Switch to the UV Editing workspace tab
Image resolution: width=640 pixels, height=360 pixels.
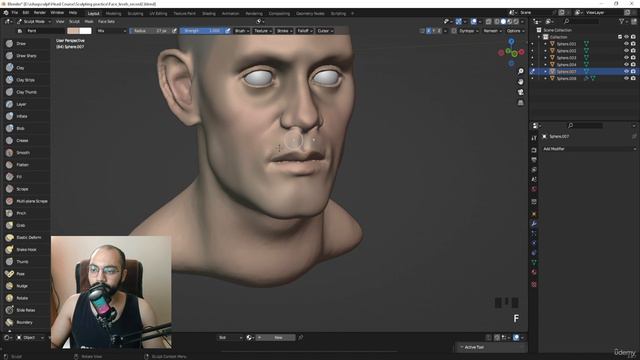[158, 13]
